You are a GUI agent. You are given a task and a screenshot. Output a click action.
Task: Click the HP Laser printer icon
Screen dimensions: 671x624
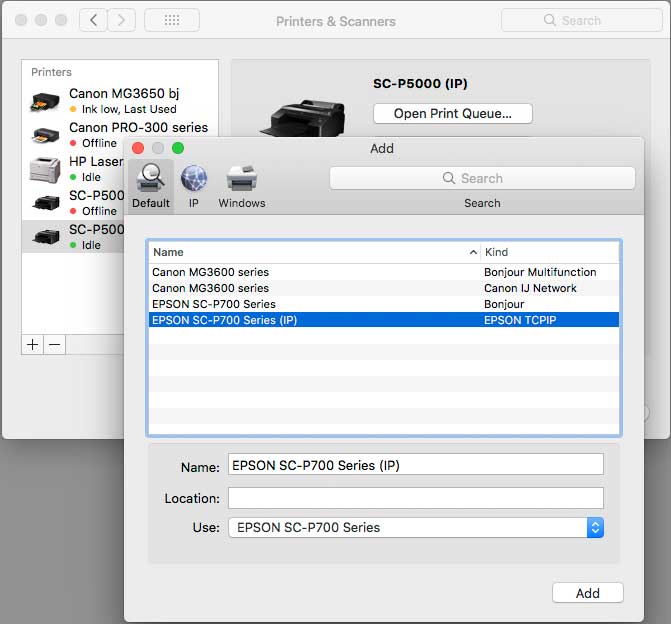click(45, 169)
